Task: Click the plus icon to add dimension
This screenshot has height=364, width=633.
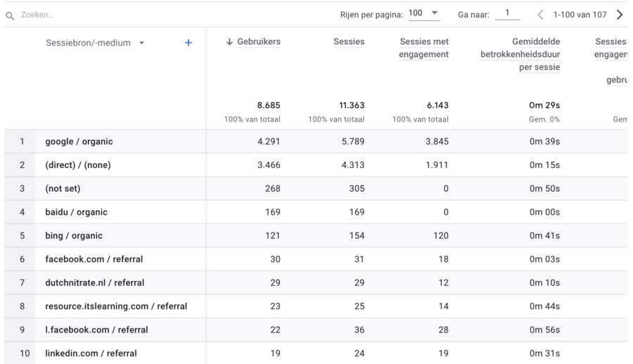Action: [188, 43]
